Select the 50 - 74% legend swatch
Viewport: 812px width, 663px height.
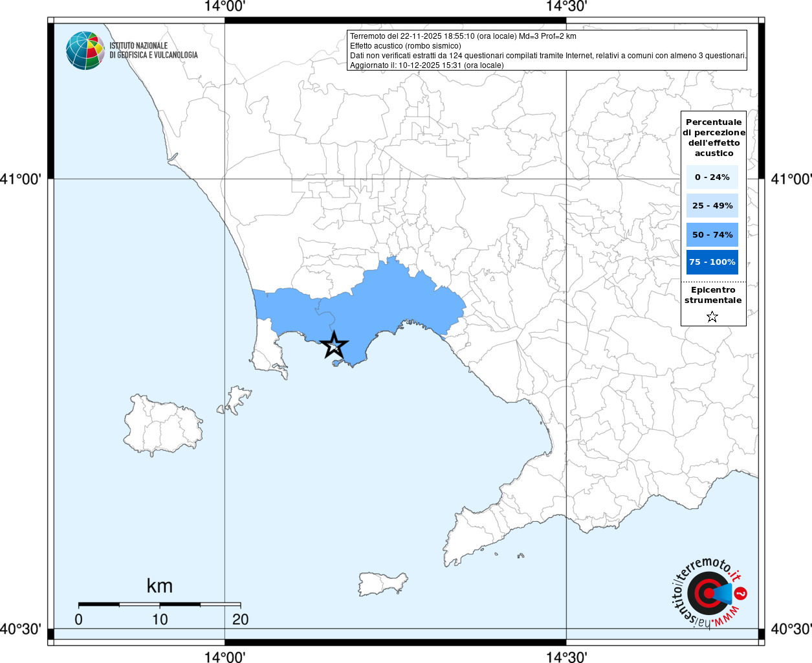(712, 234)
